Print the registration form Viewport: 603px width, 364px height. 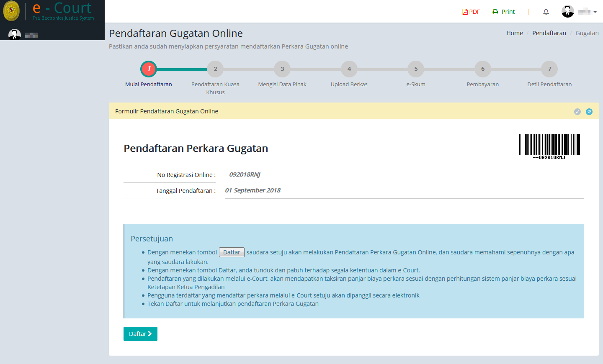(x=504, y=12)
